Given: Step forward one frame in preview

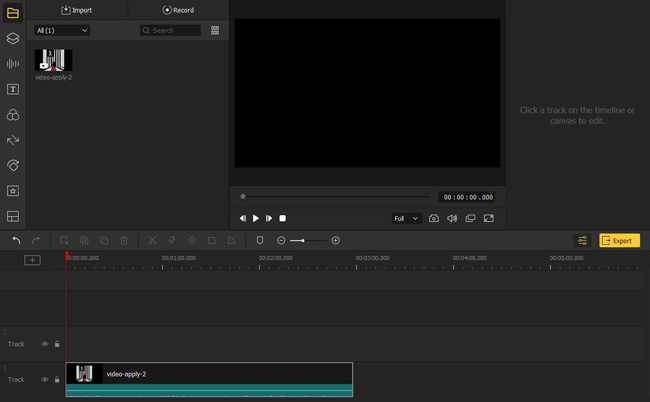Looking at the screenshot, I should point(269,218).
